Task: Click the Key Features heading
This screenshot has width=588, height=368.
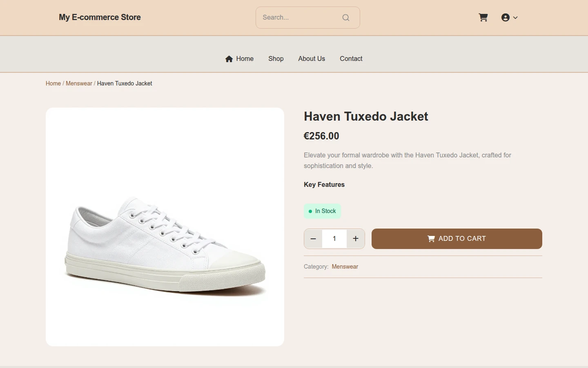Action: [x=324, y=185]
